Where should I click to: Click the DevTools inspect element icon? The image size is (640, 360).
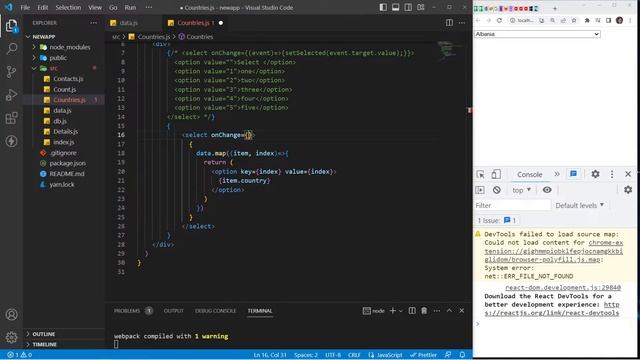click(x=480, y=174)
